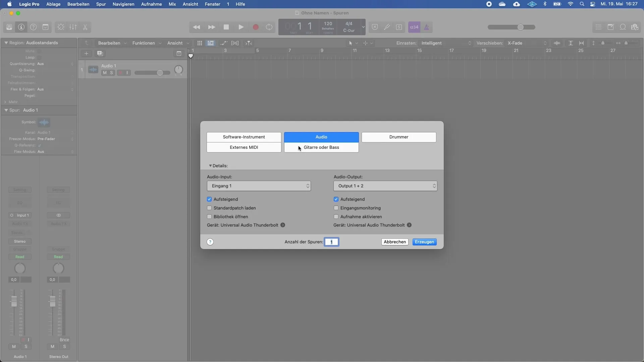The width and height of the screenshot is (644, 362).
Task: Open the media Browsers icon
Action: 635,27
